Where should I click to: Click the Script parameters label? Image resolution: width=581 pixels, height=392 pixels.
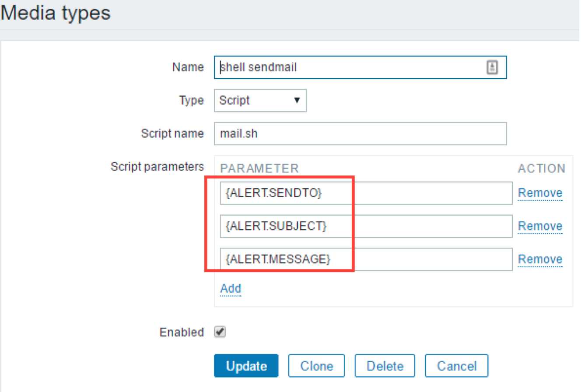point(157,167)
